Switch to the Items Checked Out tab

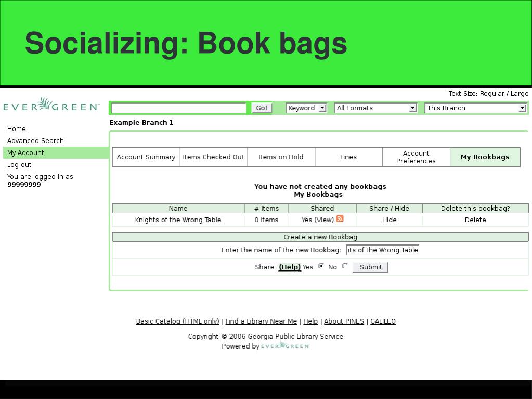(x=213, y=157)
